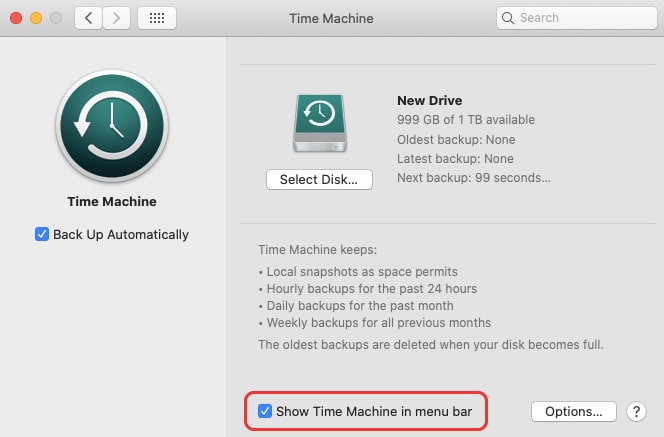Open the Options... dialog
Viewport: 664px width, 437px height.
(574, 411)
